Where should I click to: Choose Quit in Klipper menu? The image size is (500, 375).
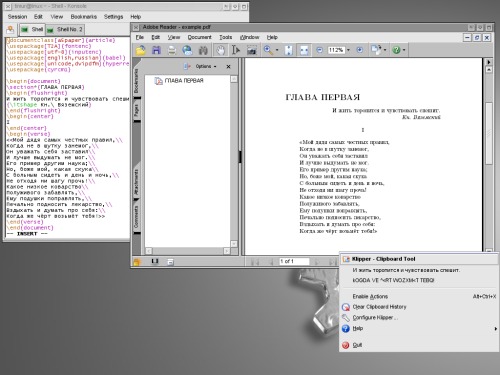[x=419, y=345]
